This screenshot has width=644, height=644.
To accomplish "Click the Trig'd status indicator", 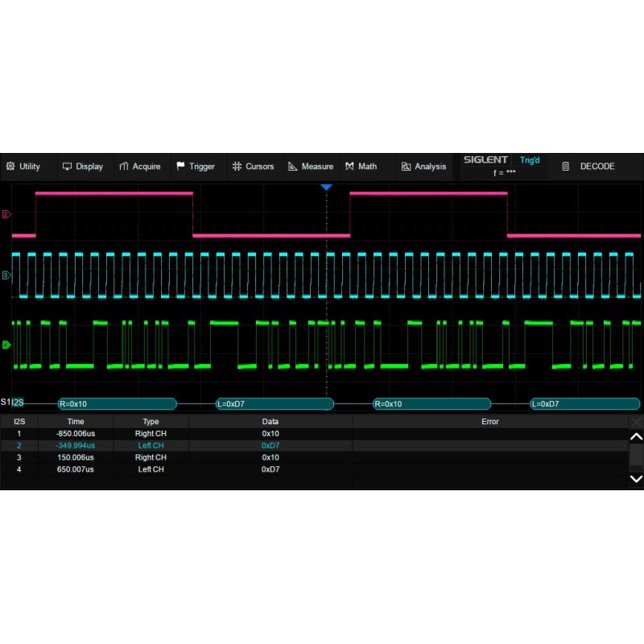I will (530, 160).
